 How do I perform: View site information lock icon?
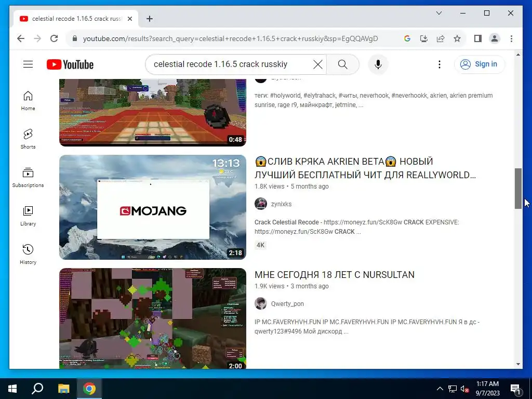[x=75, y=38]
